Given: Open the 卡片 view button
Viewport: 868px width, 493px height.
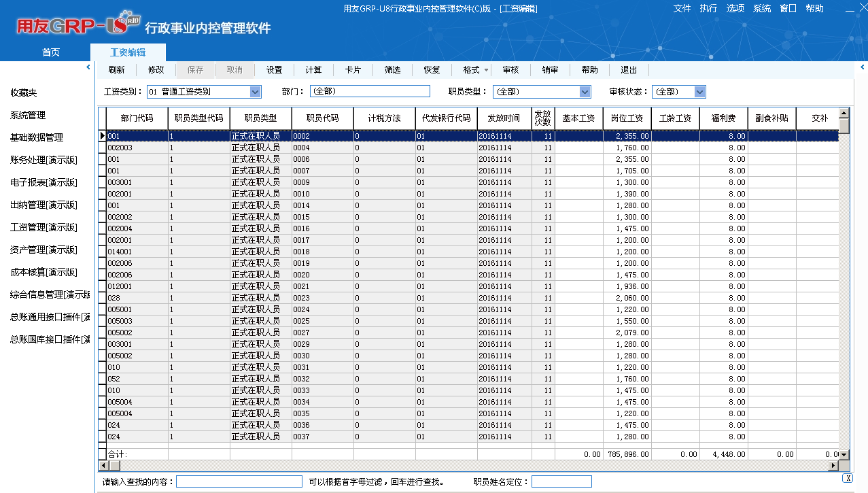Looking at the screenshot, I should click(353, 70).
